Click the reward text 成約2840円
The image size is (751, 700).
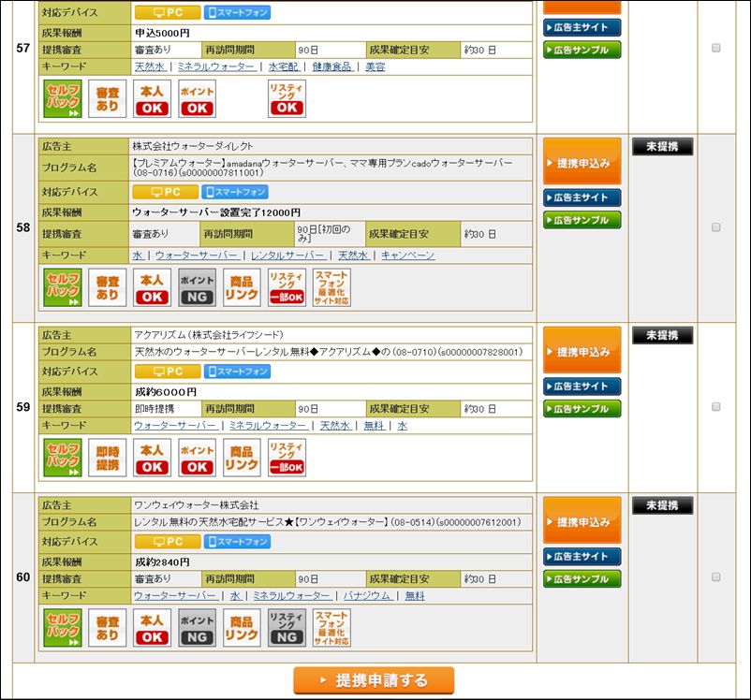point(162,561)
